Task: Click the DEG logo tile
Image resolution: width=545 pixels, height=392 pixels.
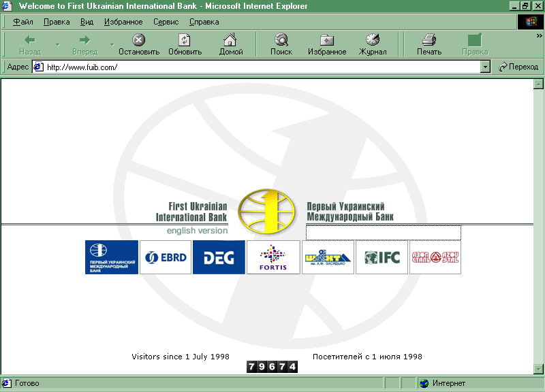Action: point(219,257)
